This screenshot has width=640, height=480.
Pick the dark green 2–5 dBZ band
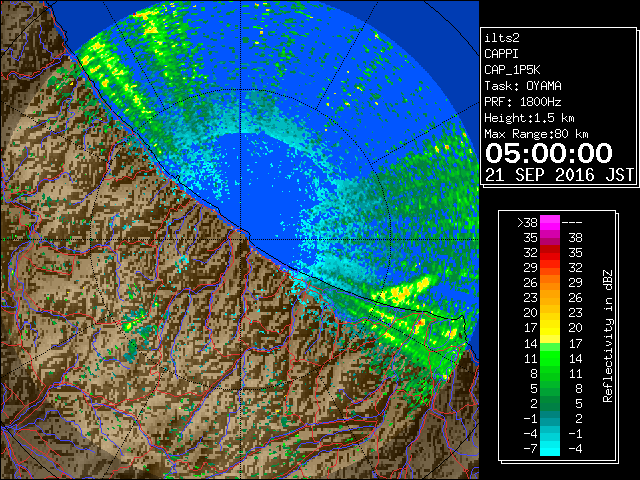(x=550, y=403)
